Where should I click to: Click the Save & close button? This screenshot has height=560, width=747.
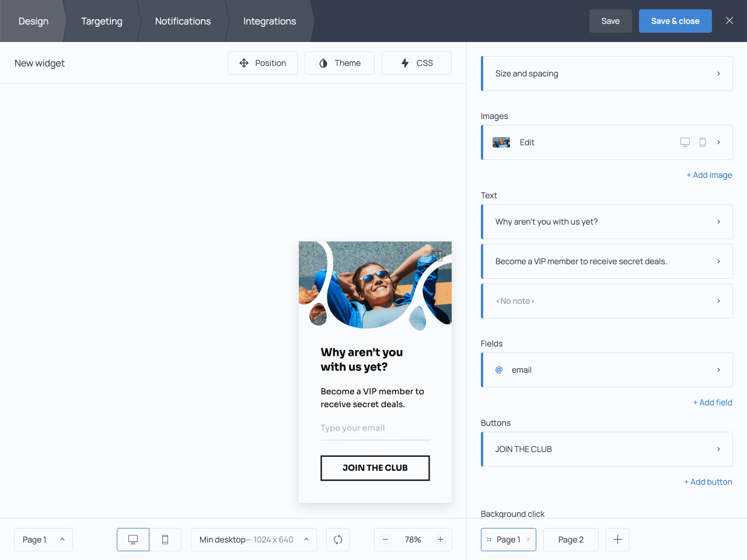675,20
